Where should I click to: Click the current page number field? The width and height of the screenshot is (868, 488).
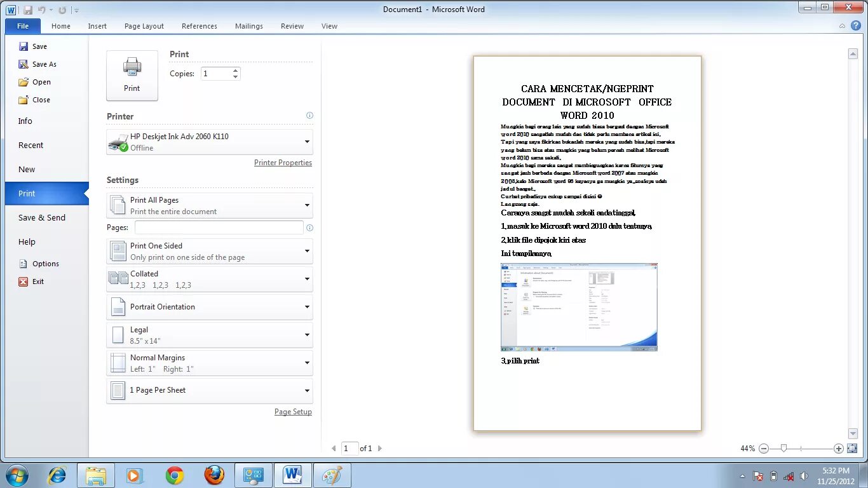coord(349,449)
